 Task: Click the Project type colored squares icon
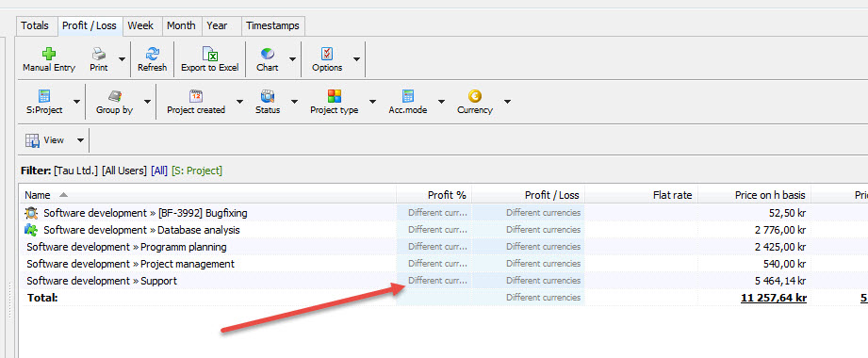coord(335,96)
